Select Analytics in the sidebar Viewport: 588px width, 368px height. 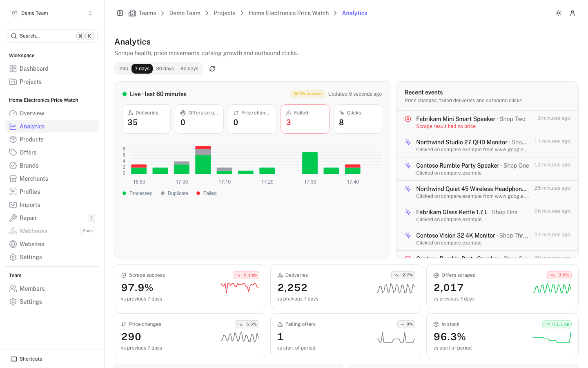coord(52,126)
